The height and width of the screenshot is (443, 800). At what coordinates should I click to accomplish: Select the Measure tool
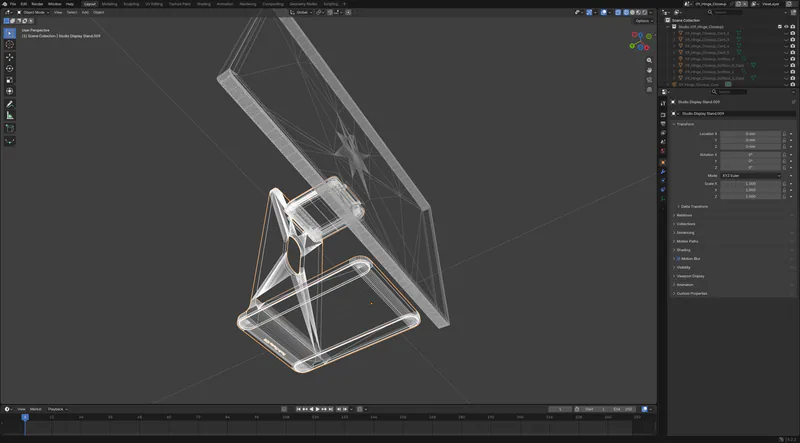(x=9, y=115)
